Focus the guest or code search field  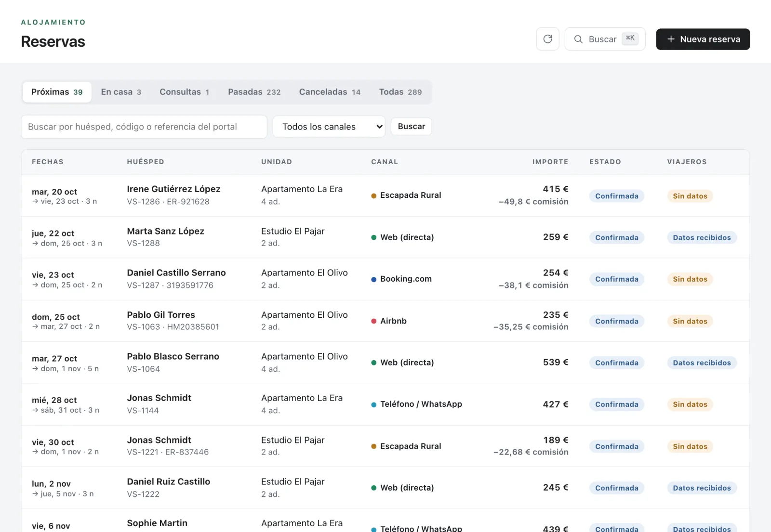(144, 127)
